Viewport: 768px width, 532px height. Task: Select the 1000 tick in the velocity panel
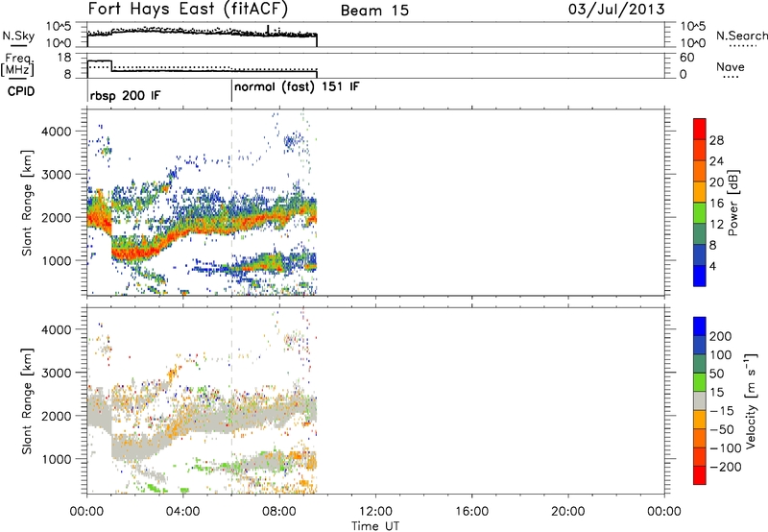[56, 459]
